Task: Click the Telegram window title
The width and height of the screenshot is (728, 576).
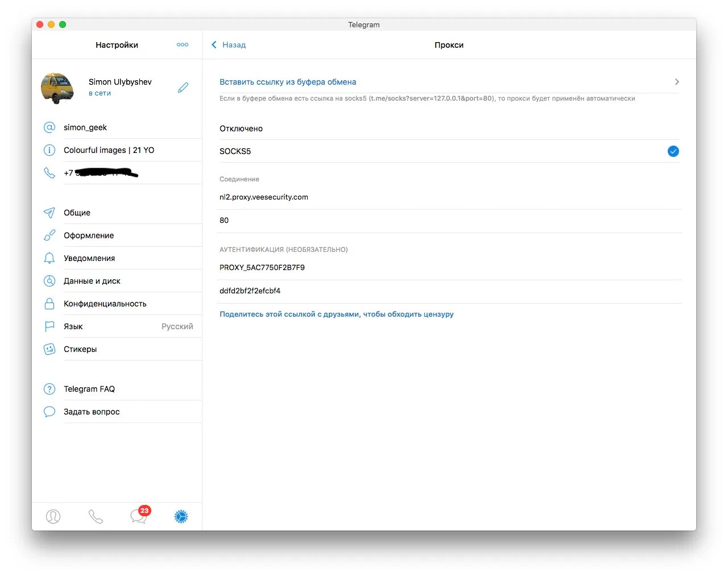Action: coord(364,24)
